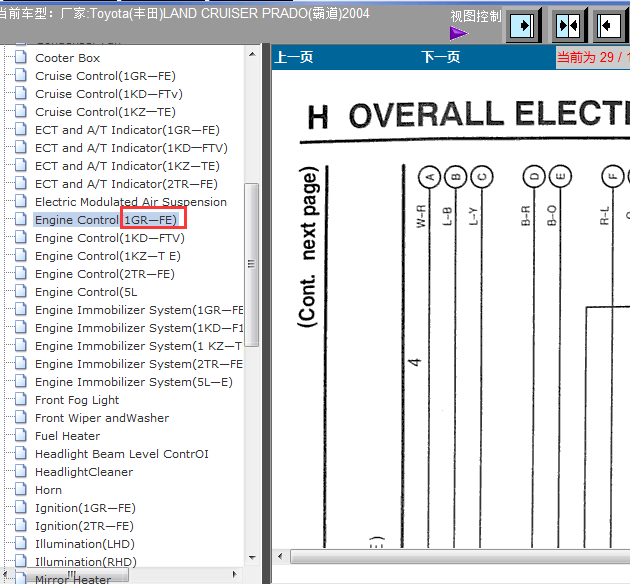Click document icon beside Horn
The height and width of the screenshot is (584, 630).
(20, 489)
